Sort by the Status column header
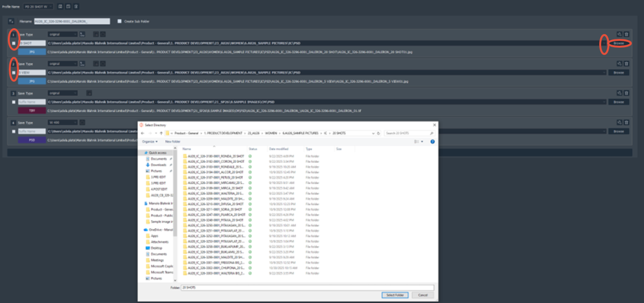 (x=253, y=149)
